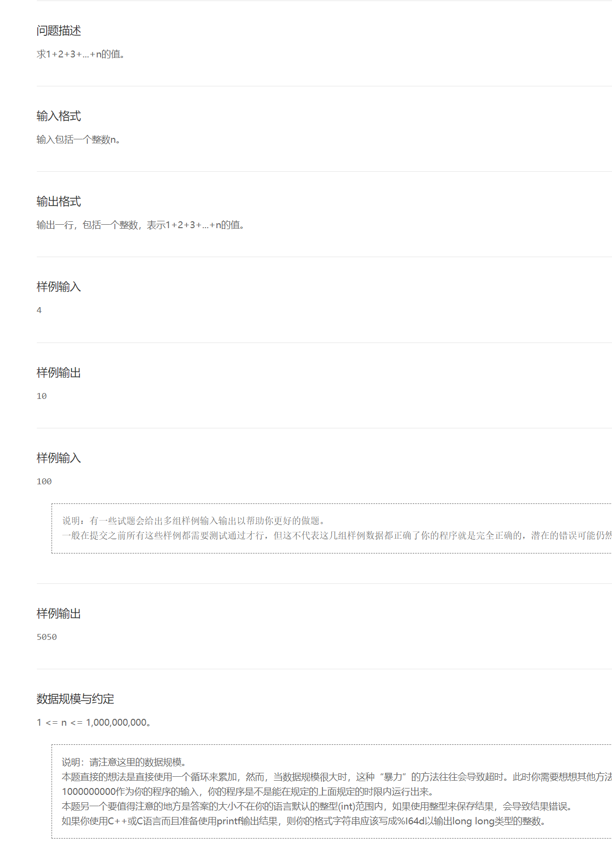The width and height of the screenshot is (612, 868).
Task: Select sample input value 4
Action: click(x=39, y=310)
